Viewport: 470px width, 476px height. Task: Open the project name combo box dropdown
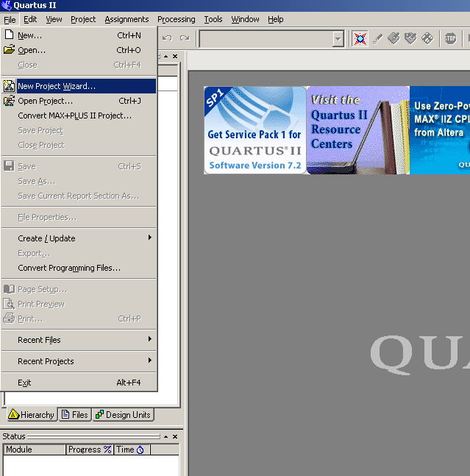(x=338, y=39)
